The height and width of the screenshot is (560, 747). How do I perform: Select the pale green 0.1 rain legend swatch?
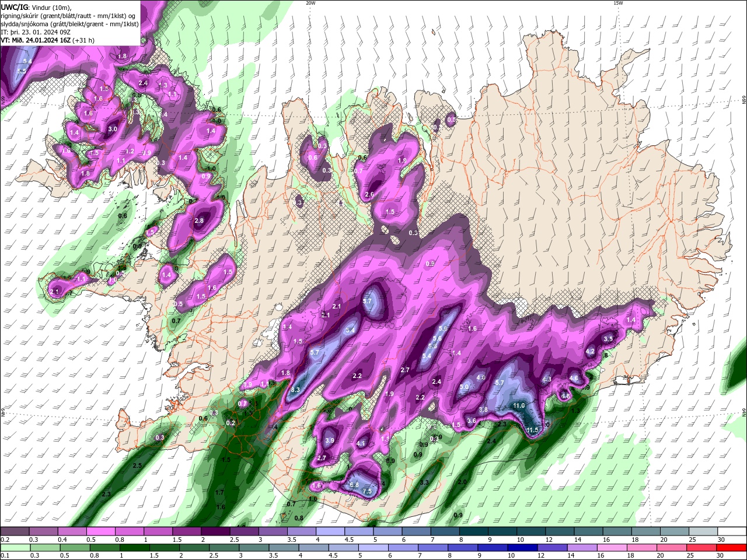pos(15,548)
